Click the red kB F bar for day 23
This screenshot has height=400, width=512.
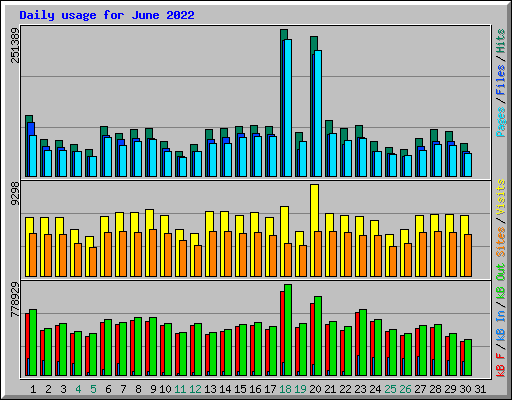click(x=357, y=333)
